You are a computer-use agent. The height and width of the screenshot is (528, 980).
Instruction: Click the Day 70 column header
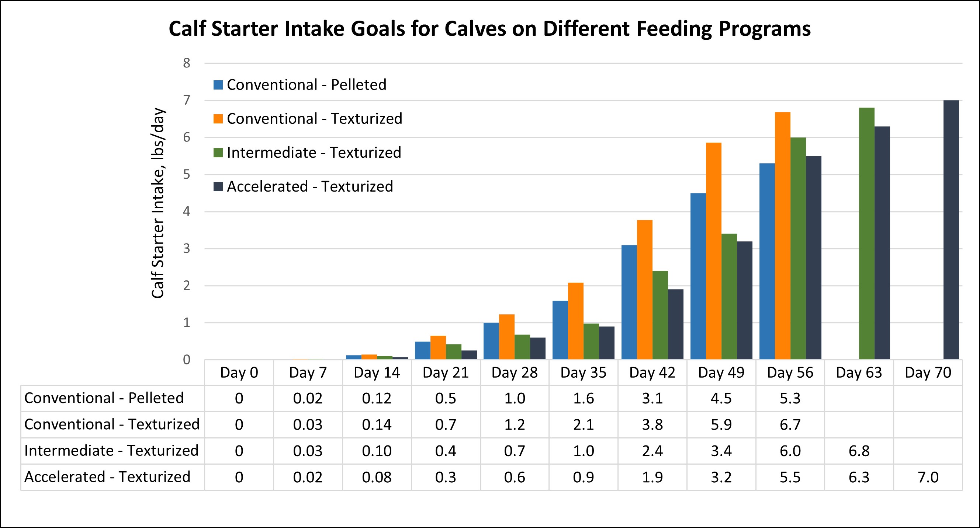click(928, 373)
